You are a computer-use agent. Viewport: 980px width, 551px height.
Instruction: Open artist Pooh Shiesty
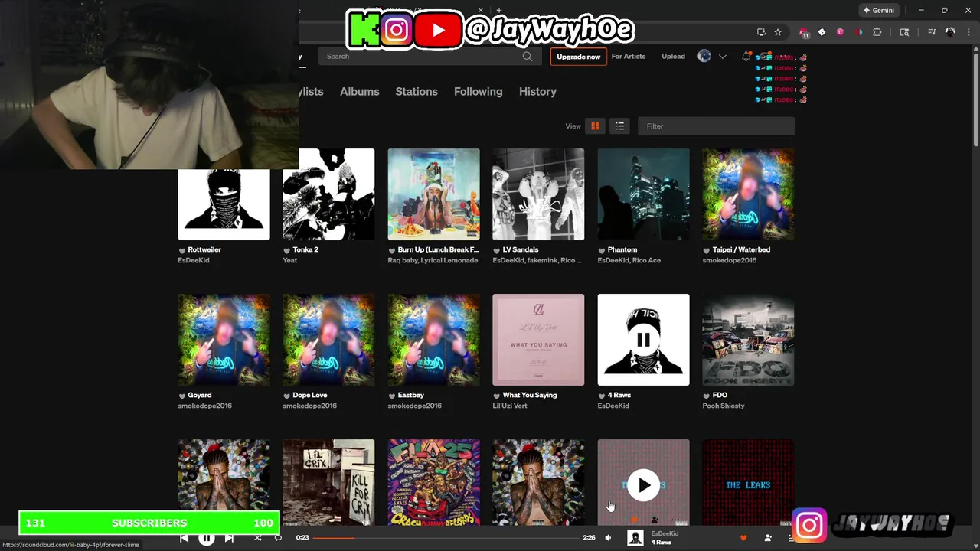point(724,406)
